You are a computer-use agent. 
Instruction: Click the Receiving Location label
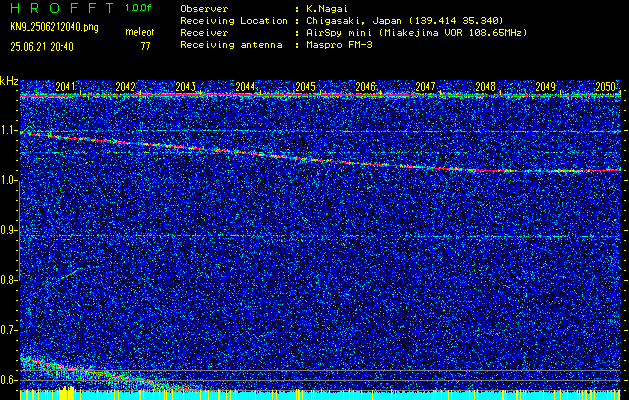(x=234, y=21)
